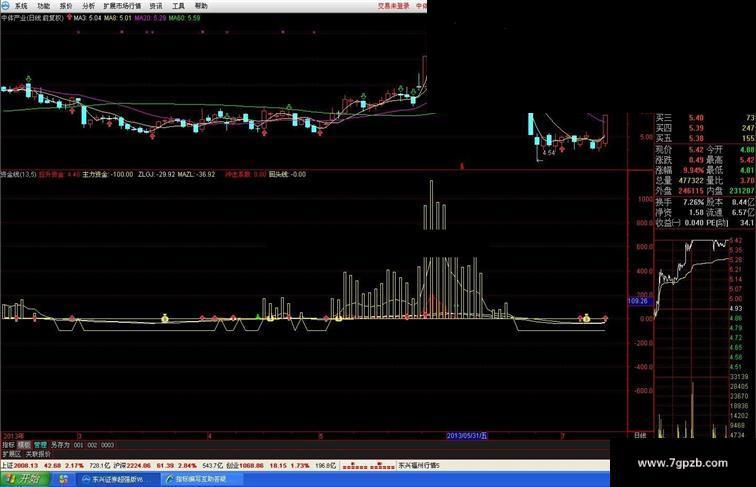Screen dimensions: 756x487
Task: Open the 扩展市场行情 menu
Action: point(122,6)
